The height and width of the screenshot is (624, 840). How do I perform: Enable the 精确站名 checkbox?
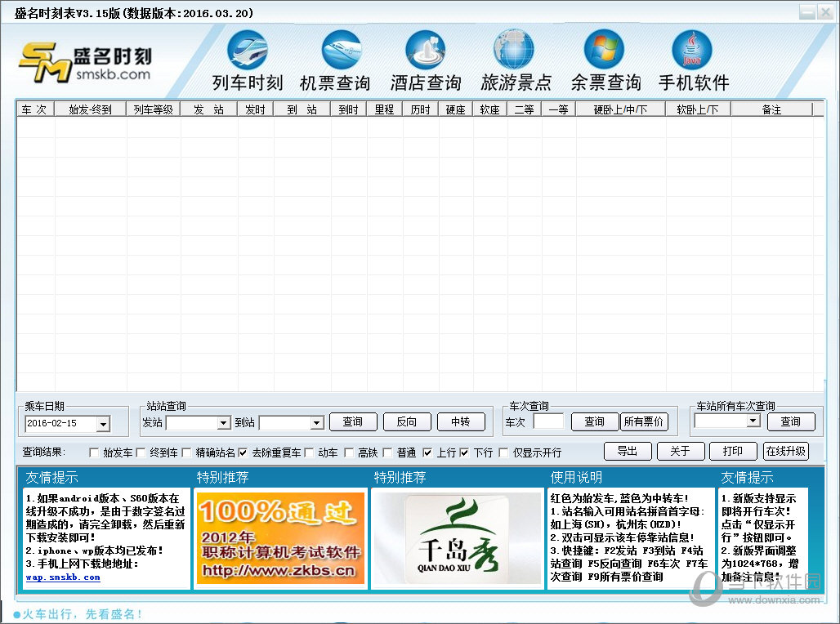pyautogui.click(x=186, y=452)
